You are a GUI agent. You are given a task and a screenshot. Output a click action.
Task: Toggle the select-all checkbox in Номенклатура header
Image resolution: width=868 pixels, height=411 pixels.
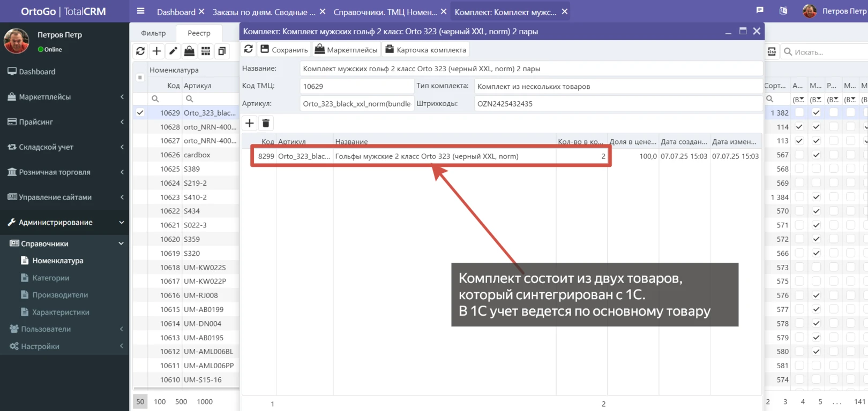(140, 78)
